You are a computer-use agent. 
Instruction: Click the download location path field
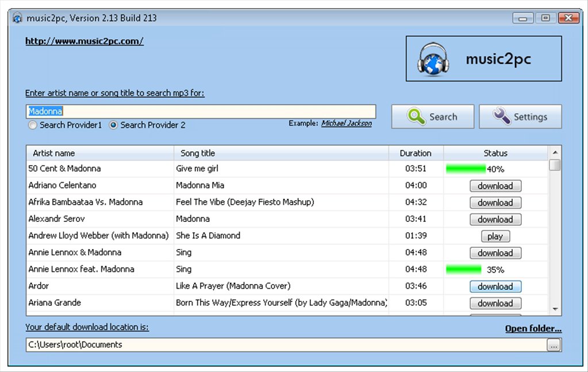point(286,344)
